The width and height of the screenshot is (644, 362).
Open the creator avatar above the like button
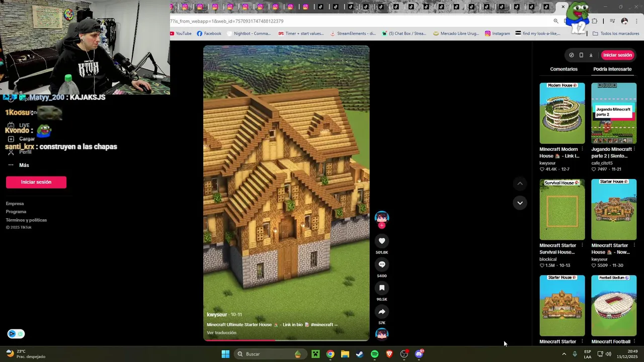point(382,217)
